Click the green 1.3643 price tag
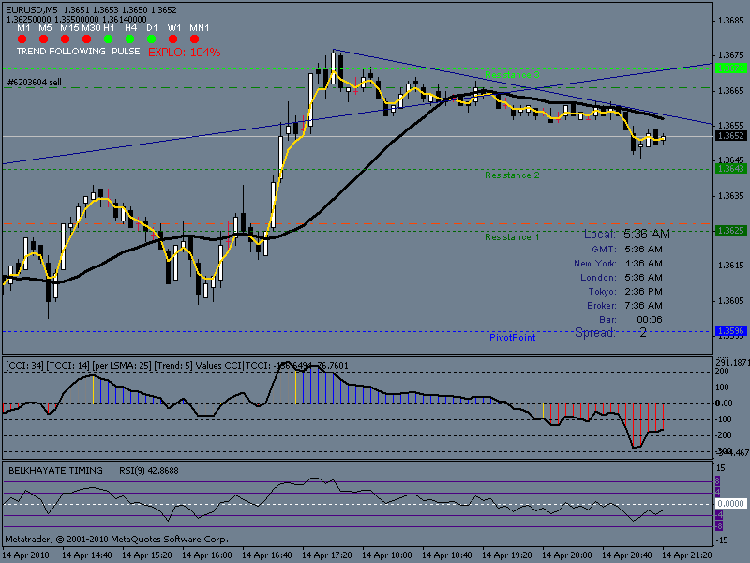Image resolution: width=750 pixels, height=563 pixels. (730, 168)
